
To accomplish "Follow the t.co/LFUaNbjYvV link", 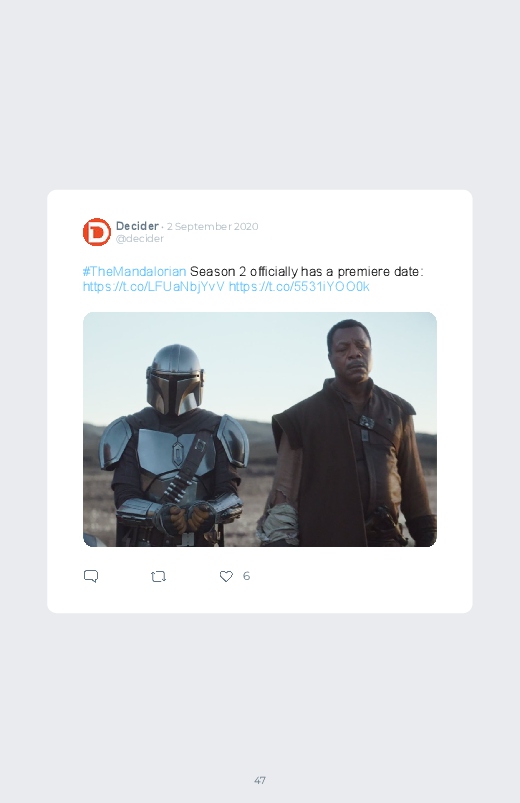I will (154, 286).
